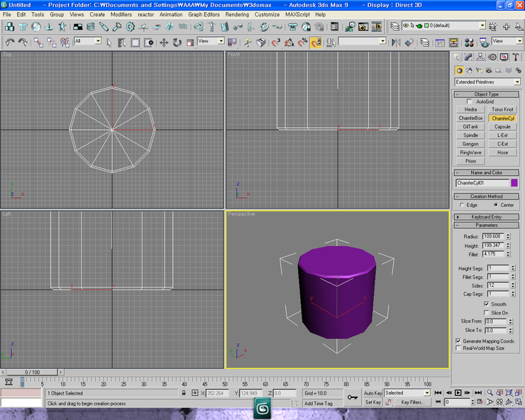
Task: Click the Torus Knot object button
Action: (x=502, y=109)
